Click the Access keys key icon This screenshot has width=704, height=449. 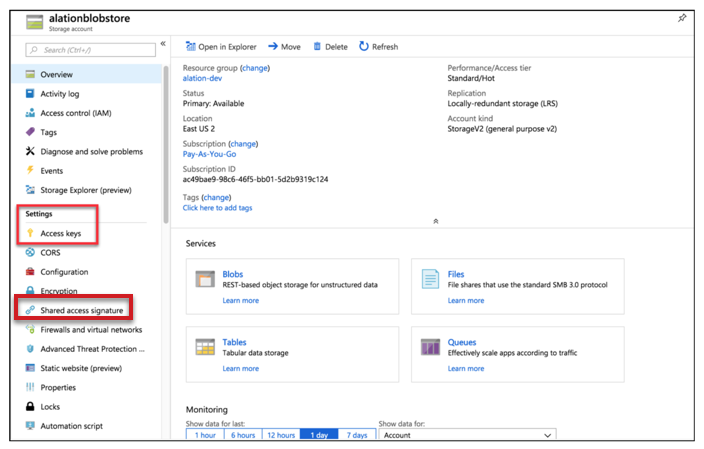30,233
